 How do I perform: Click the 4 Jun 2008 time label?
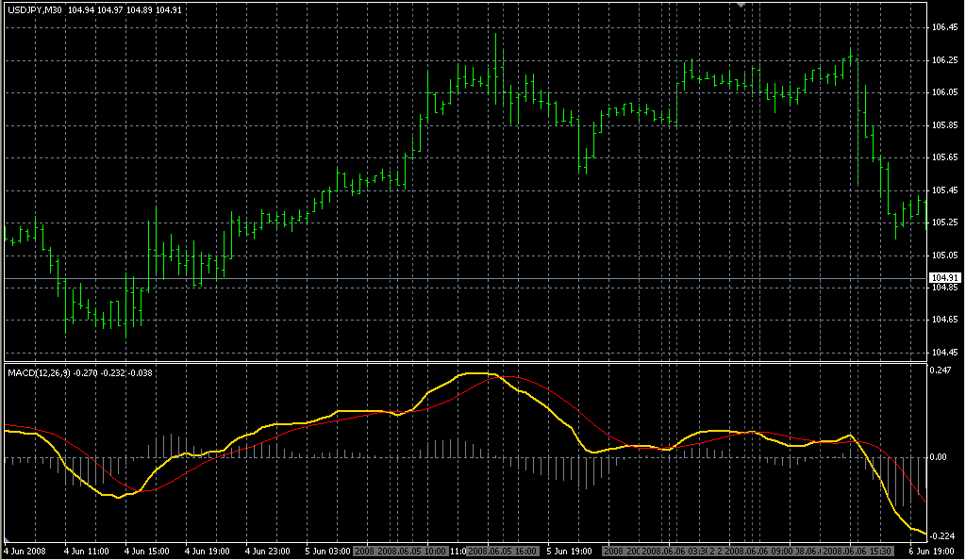(x=25, y=551)
